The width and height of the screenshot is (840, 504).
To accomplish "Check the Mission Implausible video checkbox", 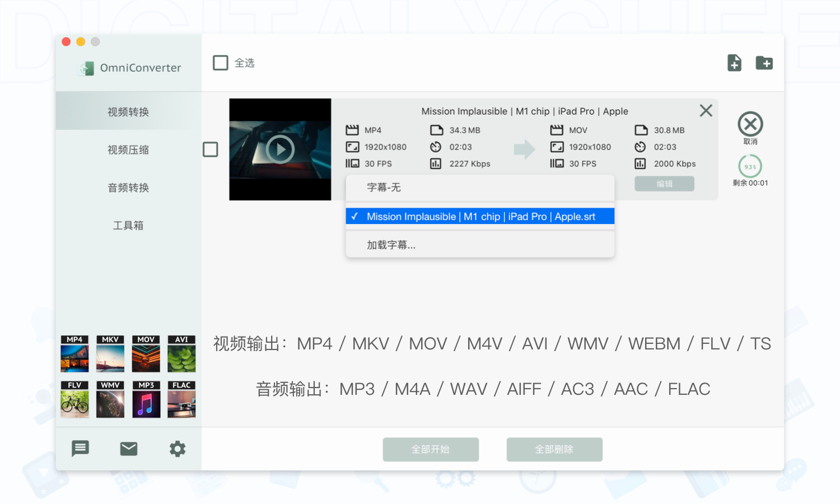I will 211,150.
